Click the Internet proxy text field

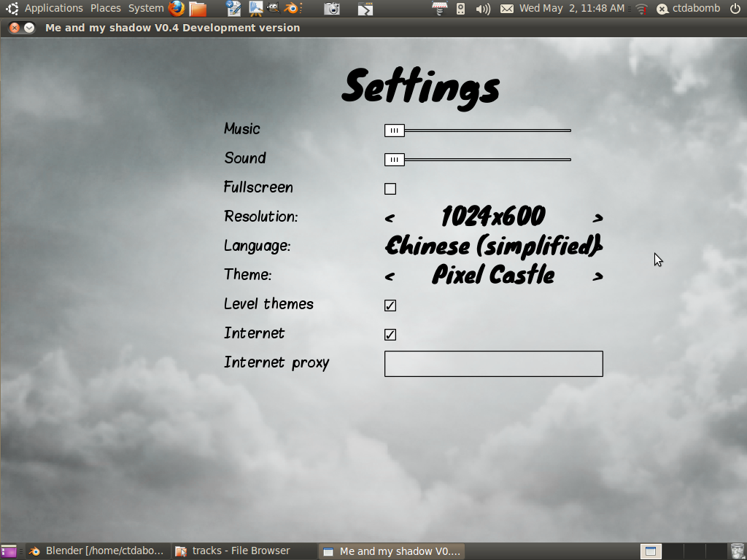point(493,364)
